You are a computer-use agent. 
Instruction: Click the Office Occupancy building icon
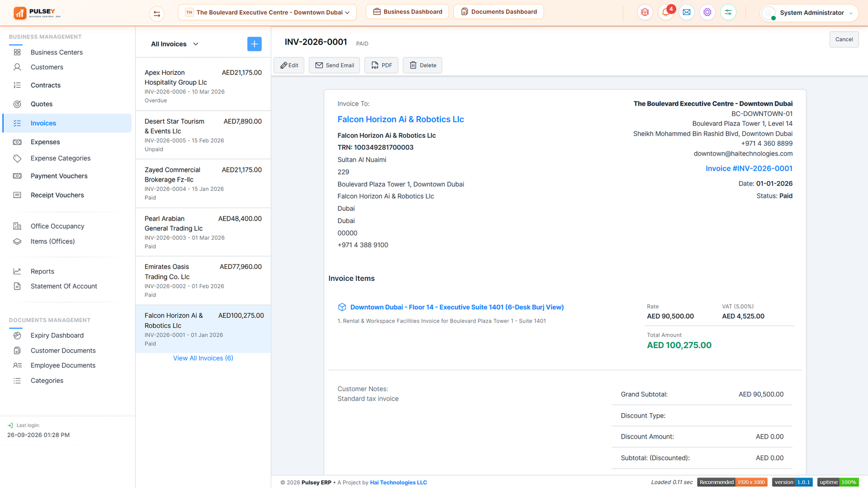click(x=17, y=226)
